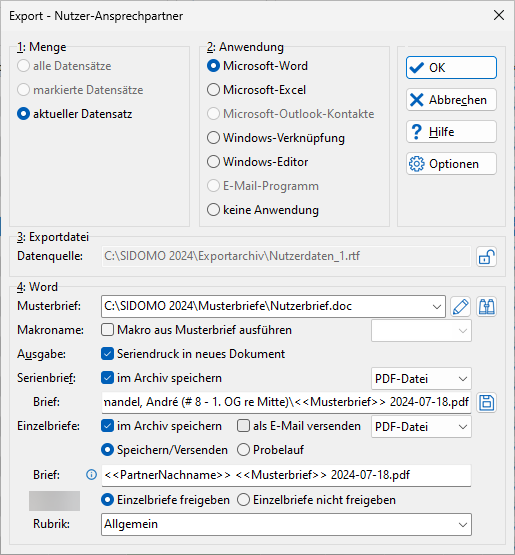Confirm export with the OK button
Image resolution: width=515 pixels, height=555 pixels.
coord(451,68)
